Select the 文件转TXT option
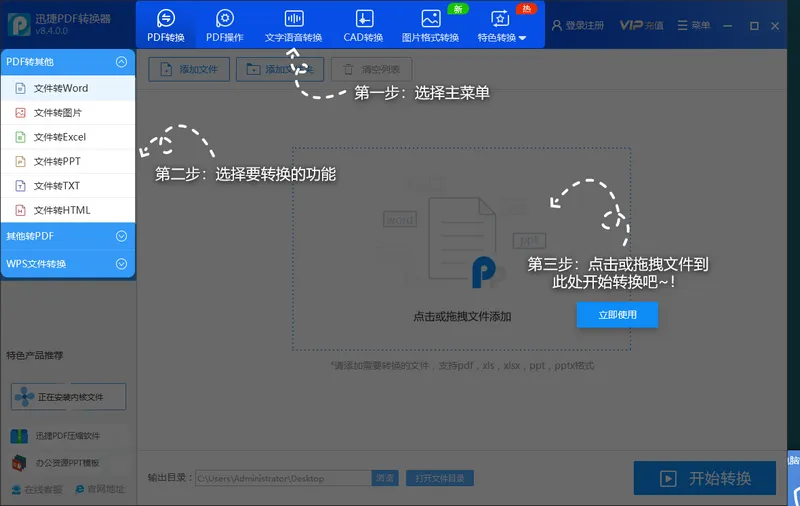800x506 pixels. tap(56, 186)
